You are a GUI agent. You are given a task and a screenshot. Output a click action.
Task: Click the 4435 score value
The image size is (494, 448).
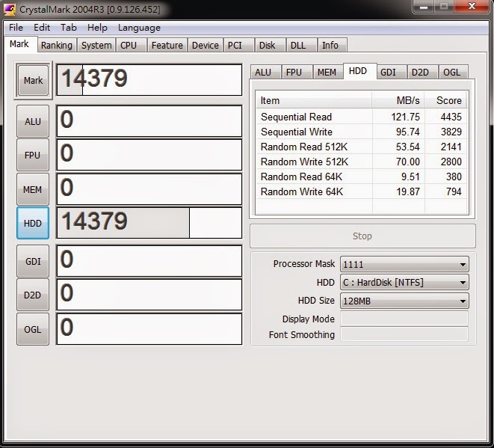451,117
